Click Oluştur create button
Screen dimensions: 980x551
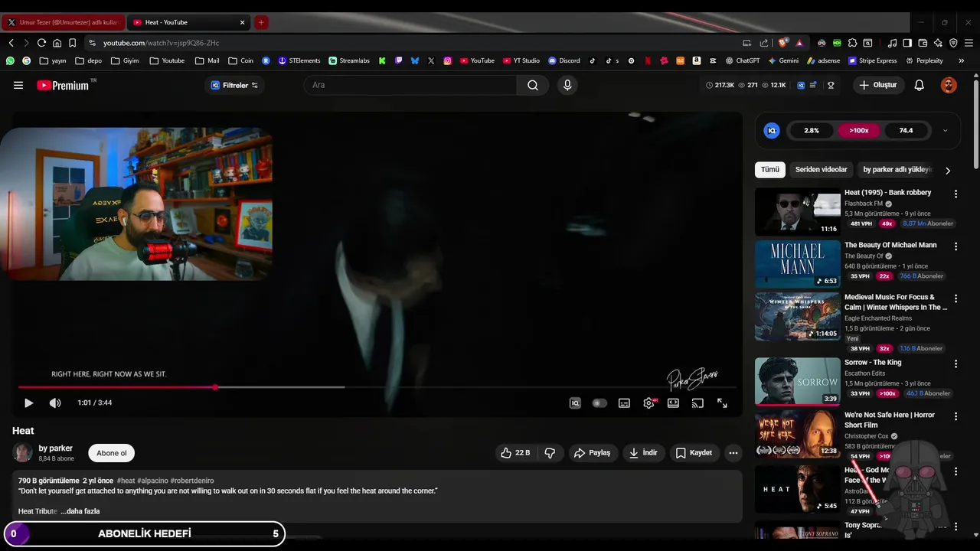tap(877, 85)
